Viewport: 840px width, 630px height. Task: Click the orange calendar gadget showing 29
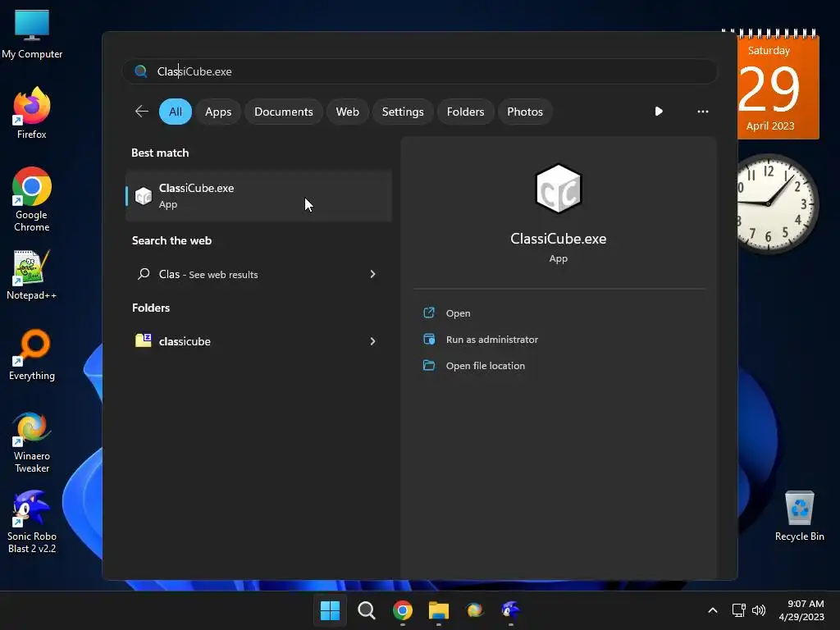point(778,84)
